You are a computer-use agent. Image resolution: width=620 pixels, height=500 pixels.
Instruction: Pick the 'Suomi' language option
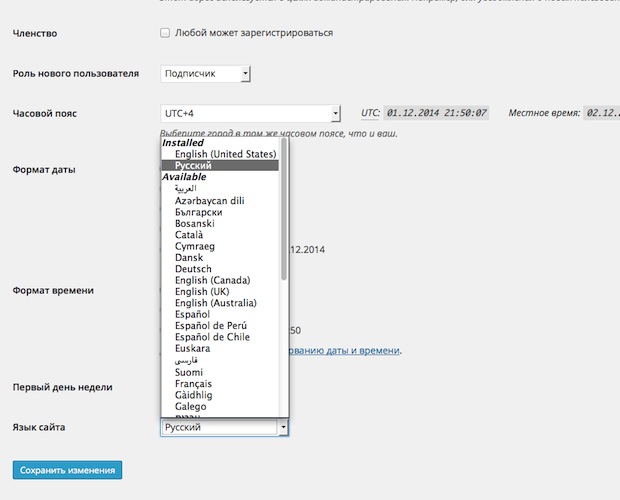coord(189,372)
